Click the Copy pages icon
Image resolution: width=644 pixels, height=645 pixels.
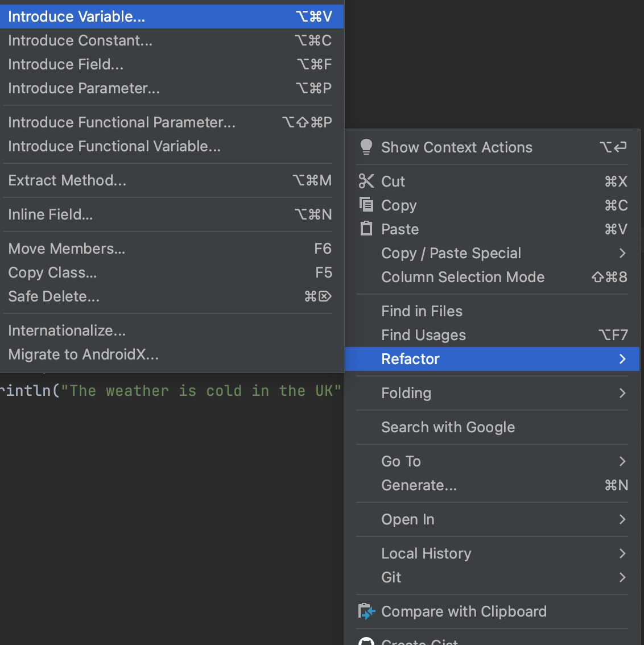tap(366, 205)
